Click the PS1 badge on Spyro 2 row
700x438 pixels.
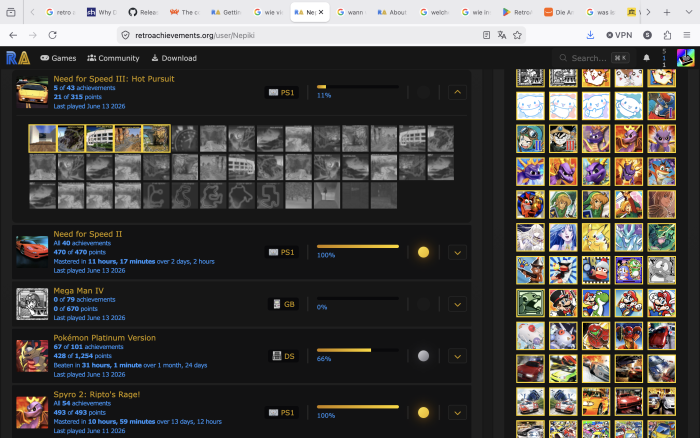coord(281,413)
